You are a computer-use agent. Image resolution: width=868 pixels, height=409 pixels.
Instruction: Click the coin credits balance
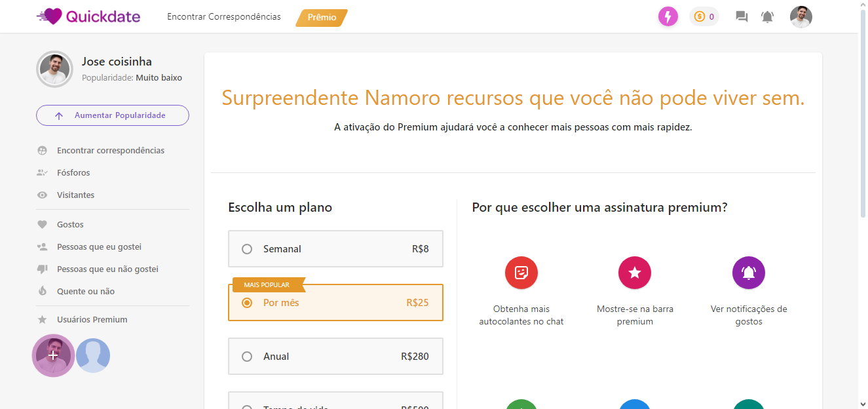[x=704, y=16]
